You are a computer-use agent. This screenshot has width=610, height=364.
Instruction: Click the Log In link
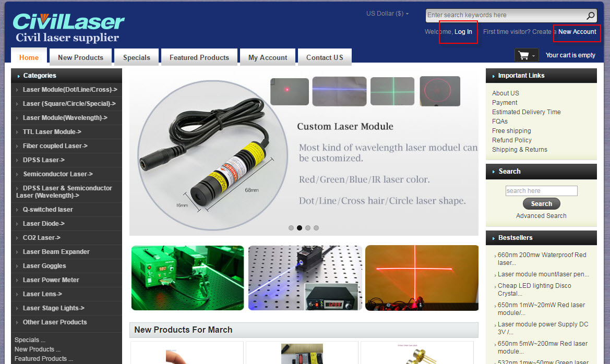tap(463, 32)
